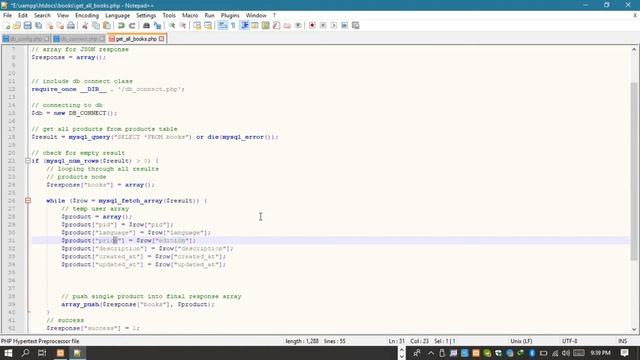
Task: Open the File menu
Action: (7, 15)
